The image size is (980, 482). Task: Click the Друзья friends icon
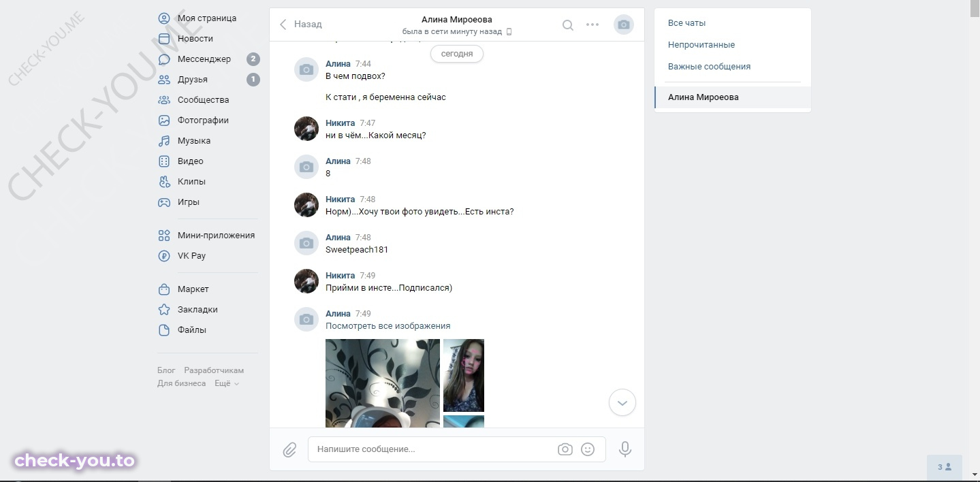[x=164, y=80]
